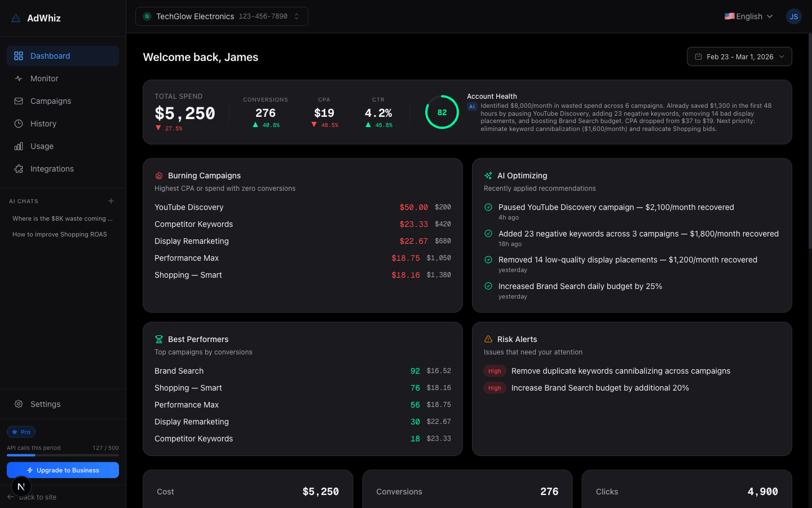Click the Clicks 4,900 card
The width and height of the screenshot is (812, 508).
click(x=687, y=490)
